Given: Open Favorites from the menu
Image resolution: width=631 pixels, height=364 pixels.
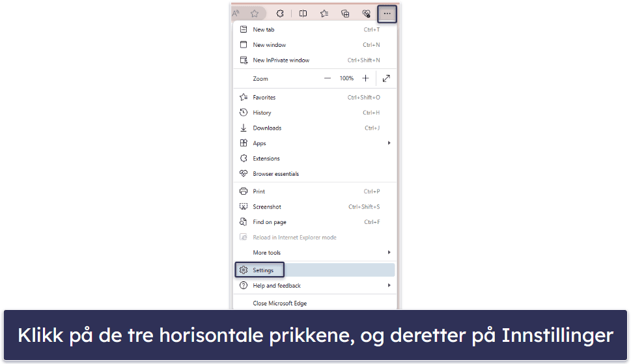Looking at the screenshot, I should coord(315,97).
